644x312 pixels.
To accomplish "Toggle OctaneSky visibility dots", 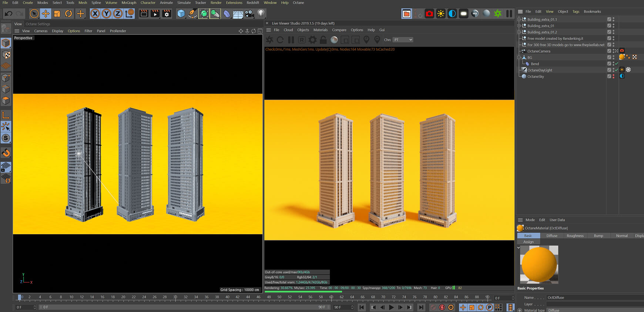I will click(x=613, y=76).
